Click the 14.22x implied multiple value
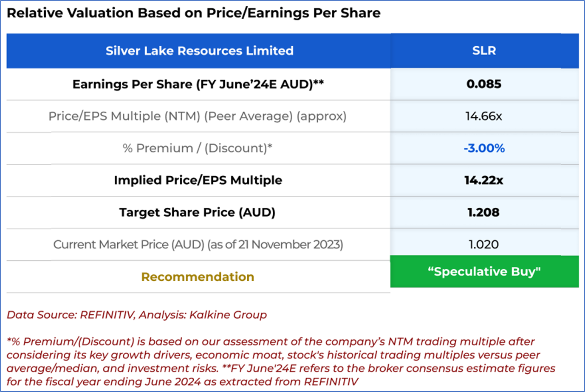585x392 pixels. [484, 180]
